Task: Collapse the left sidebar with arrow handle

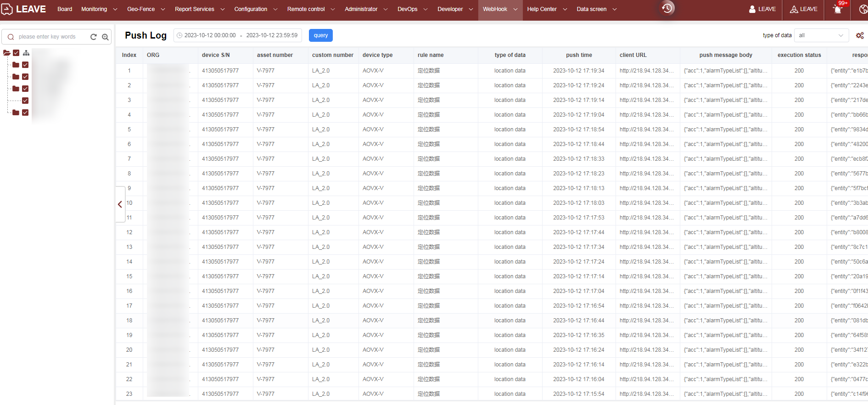Action: tap(120, 204)
